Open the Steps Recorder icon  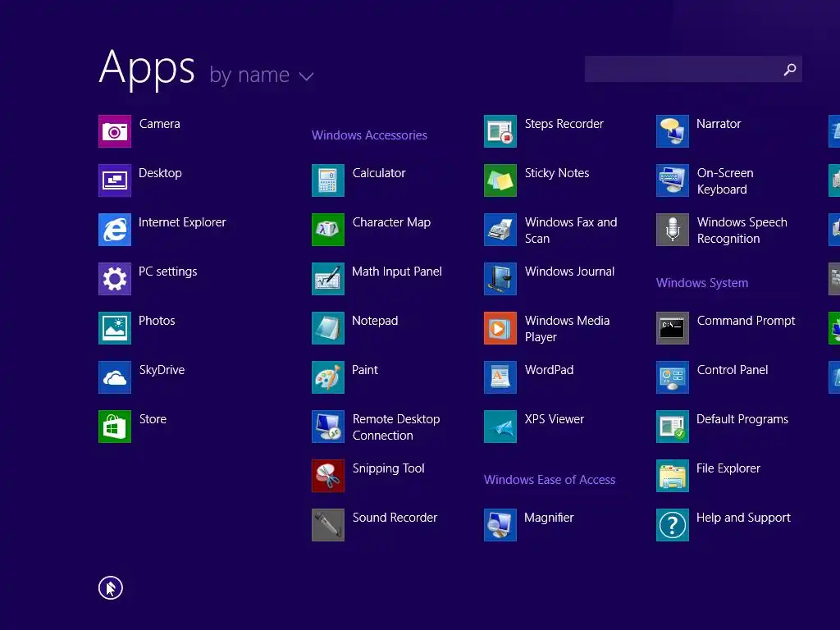500,131
